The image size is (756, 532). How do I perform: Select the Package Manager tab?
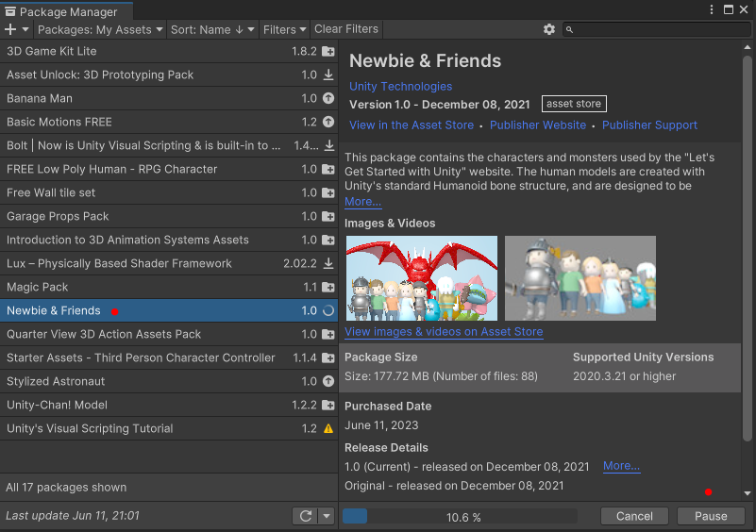[67, 11]
